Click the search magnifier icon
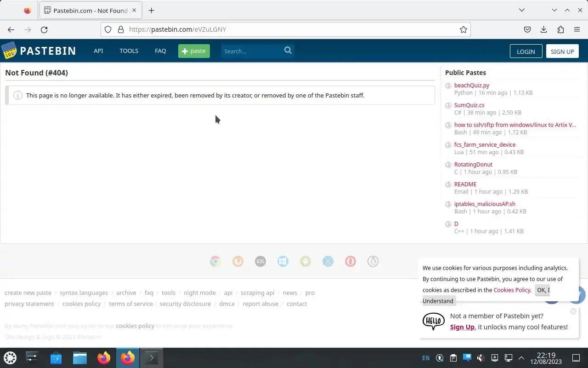Viewport: 588px width, 368px height. 288,51
